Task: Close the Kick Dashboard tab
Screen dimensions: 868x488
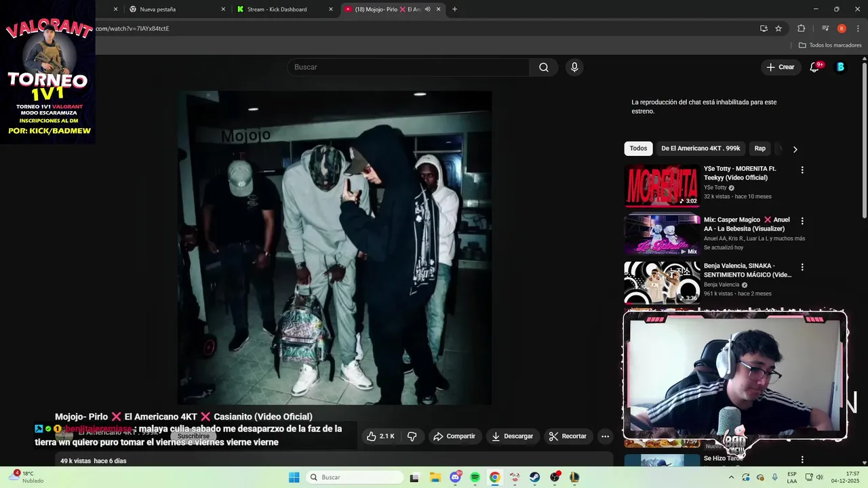Action: 331,9
